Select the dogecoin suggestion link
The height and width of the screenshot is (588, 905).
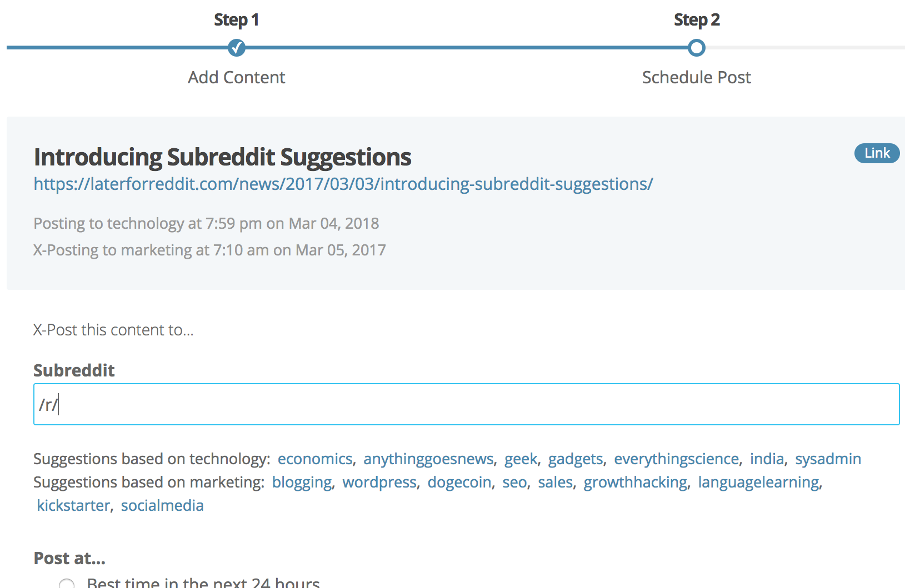[x=459, y=482]
